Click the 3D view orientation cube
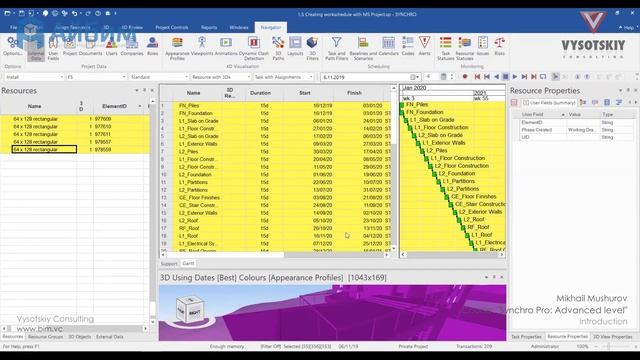This screenshot has height=360, width=640. (x=190, y=310)
